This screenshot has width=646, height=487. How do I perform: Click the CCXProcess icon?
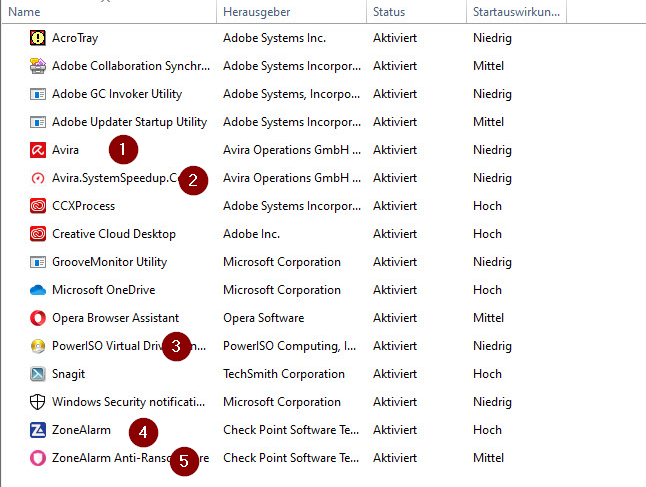pos(38,206)
